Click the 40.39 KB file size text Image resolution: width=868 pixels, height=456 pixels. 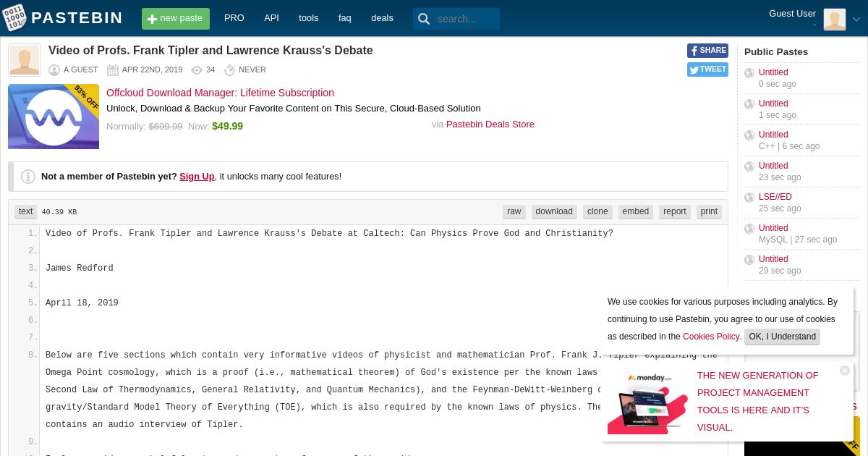pos(59,212)
